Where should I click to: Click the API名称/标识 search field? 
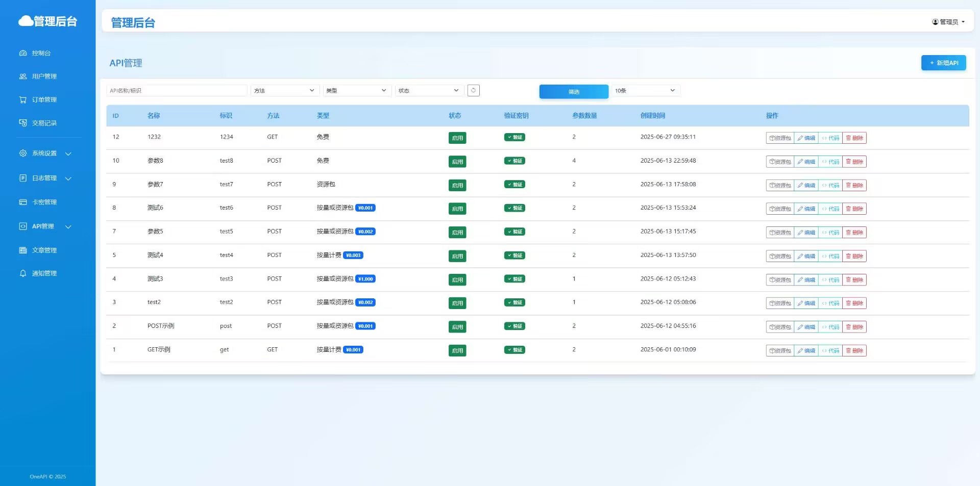pos(176,91)
